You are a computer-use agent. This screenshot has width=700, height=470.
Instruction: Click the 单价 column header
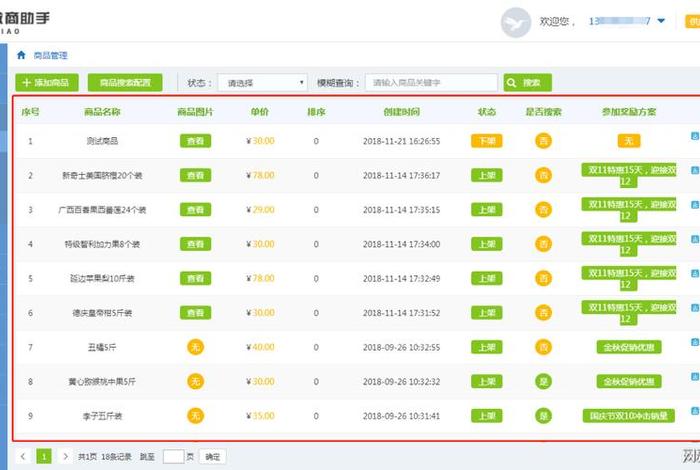(x=260, y=112)
